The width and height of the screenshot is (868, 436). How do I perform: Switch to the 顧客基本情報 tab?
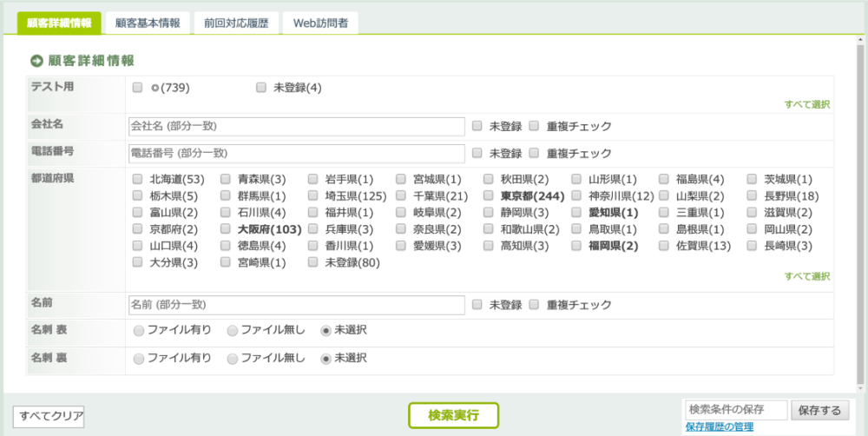148,23
